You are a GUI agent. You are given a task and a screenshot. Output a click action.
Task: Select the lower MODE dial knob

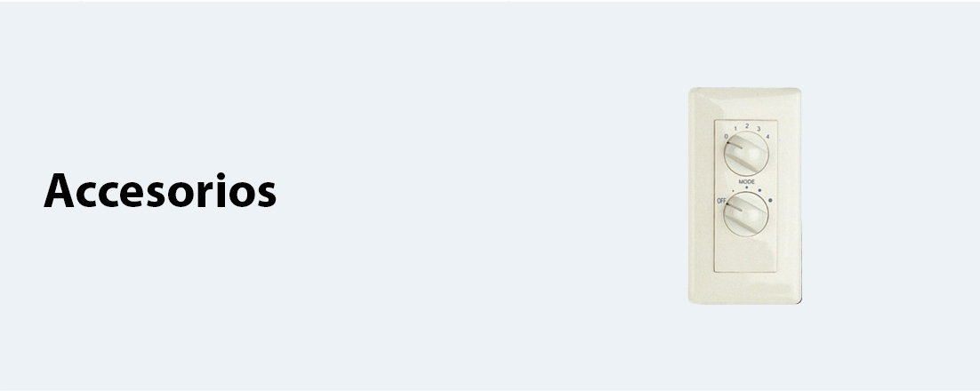click(745, 213)
